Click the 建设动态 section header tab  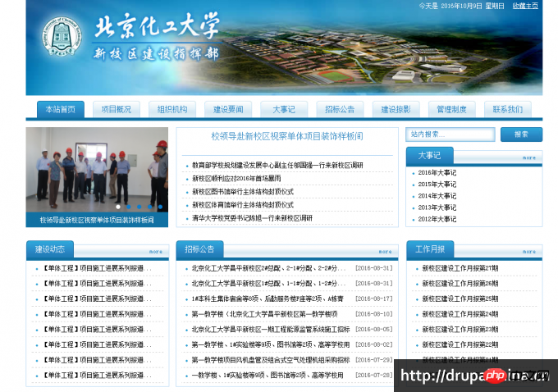coord(50,249)
